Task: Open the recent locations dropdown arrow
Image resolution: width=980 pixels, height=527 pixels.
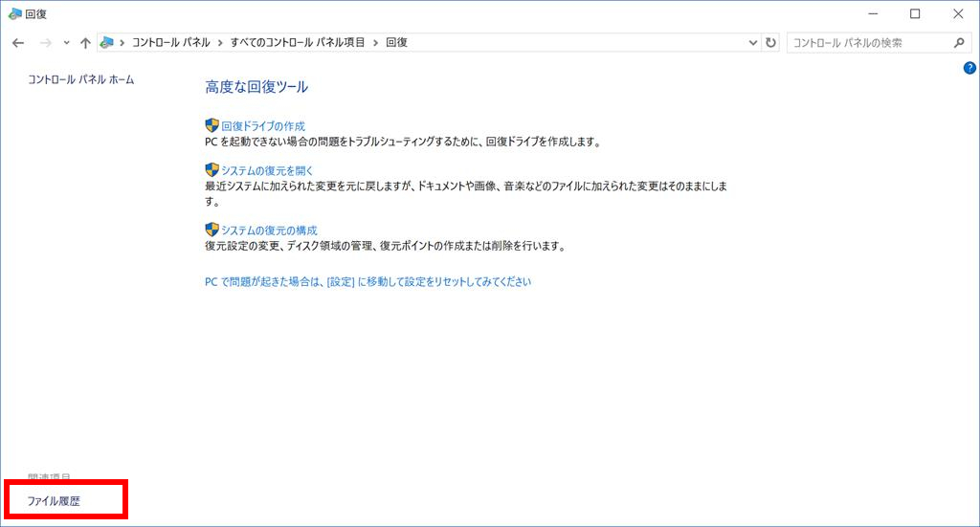Action: click(66, 43)
